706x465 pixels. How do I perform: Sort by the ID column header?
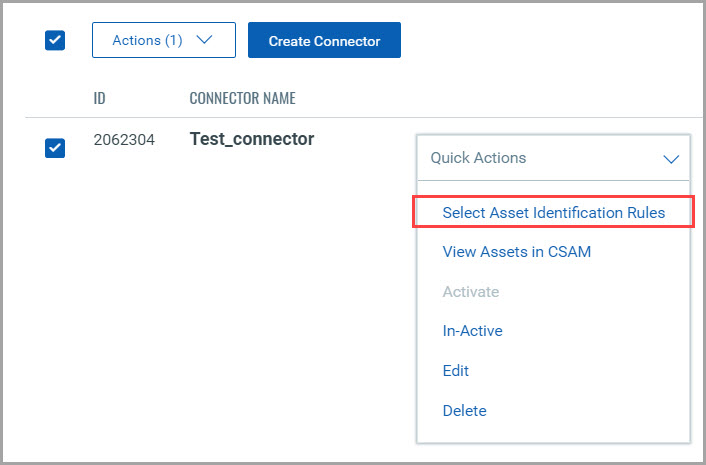tap(100, 98)
